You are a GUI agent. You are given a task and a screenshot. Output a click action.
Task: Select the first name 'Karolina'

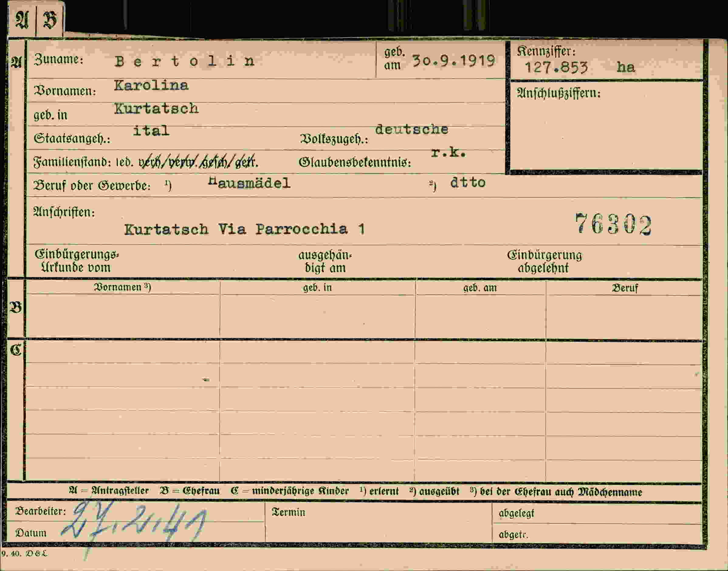(151, 86)
